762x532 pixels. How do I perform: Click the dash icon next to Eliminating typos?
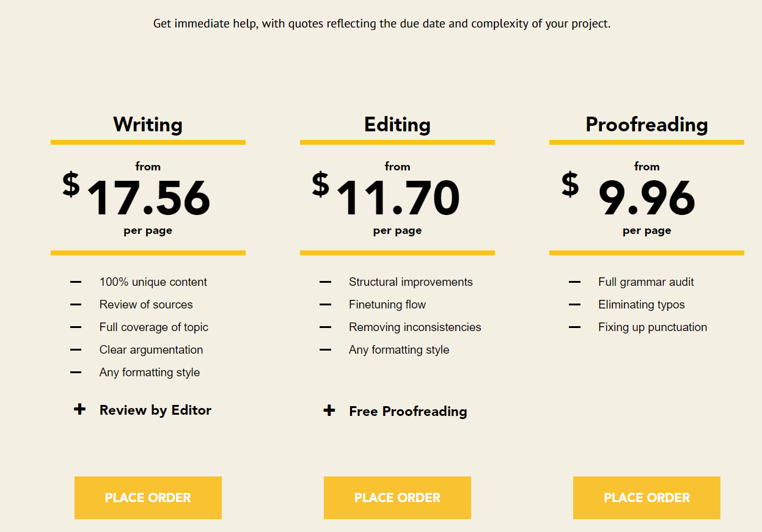point(574,305)
